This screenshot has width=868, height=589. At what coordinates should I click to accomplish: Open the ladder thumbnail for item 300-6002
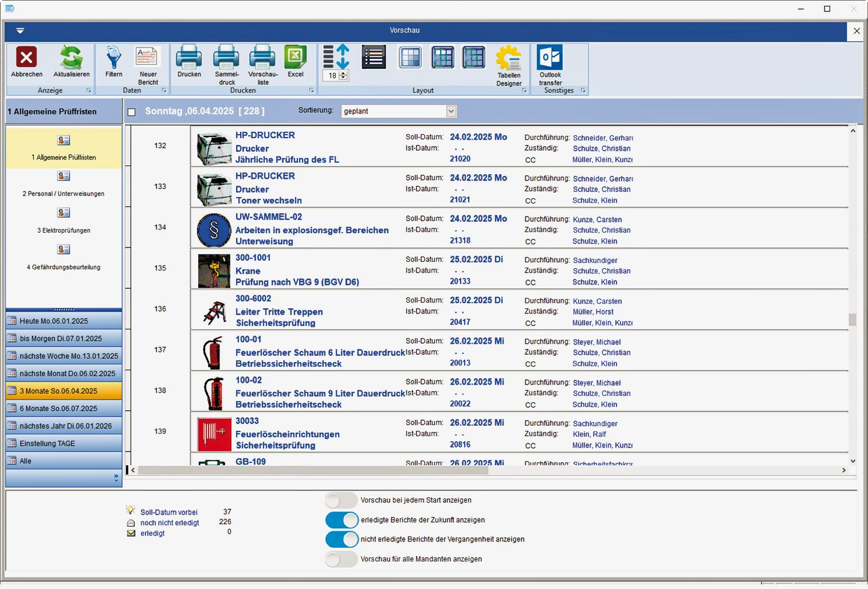point(214,312)
